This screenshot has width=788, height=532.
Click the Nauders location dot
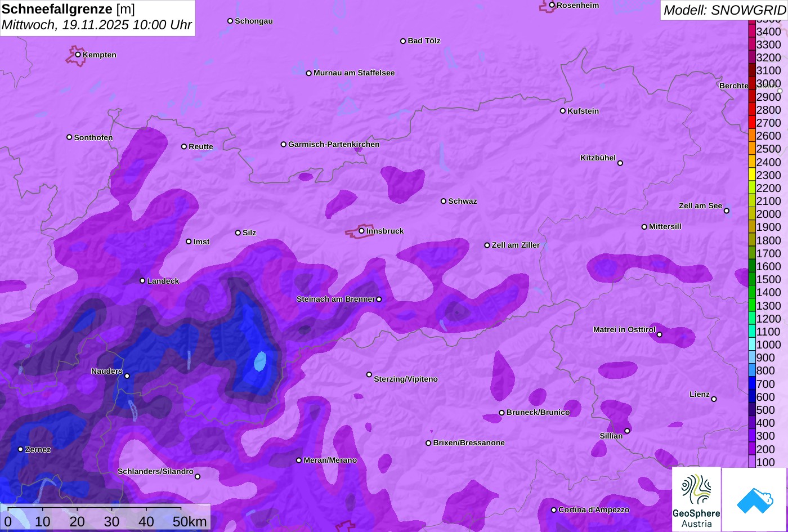point(127,376)
